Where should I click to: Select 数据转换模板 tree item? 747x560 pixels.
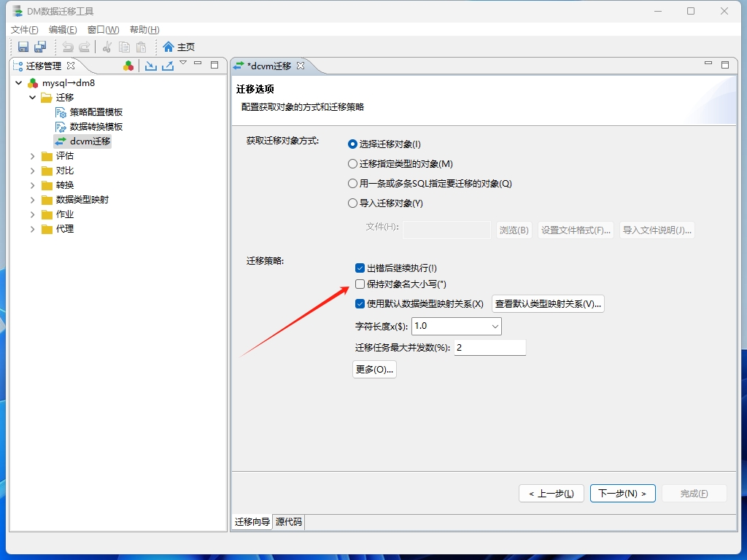96,127
